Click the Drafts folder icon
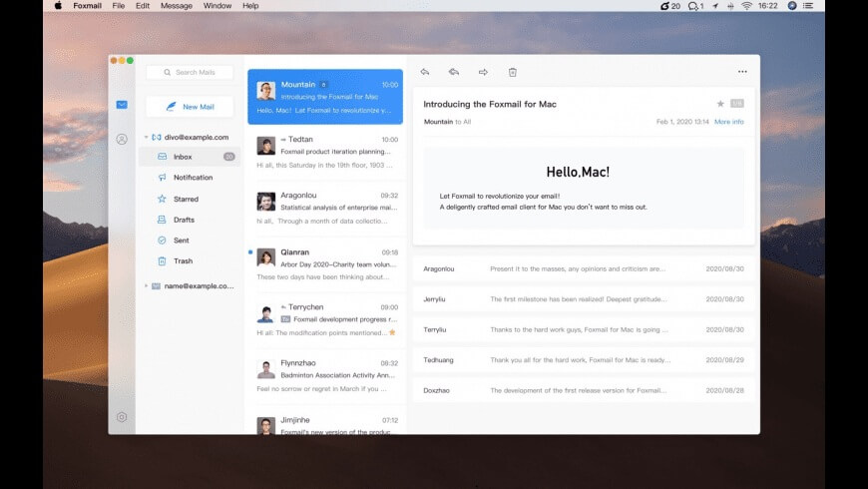 [163, 220]
